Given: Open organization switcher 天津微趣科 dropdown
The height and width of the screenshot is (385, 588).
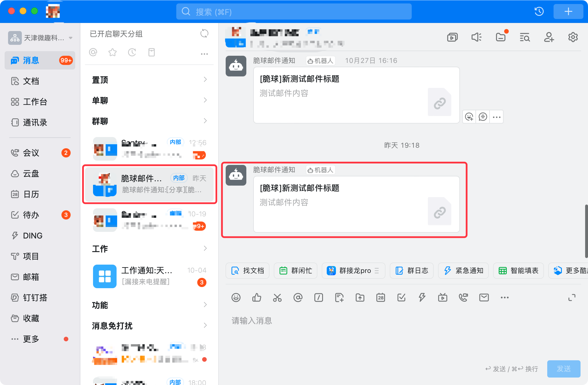Looking at the screenshot, I should click(40, 38).
